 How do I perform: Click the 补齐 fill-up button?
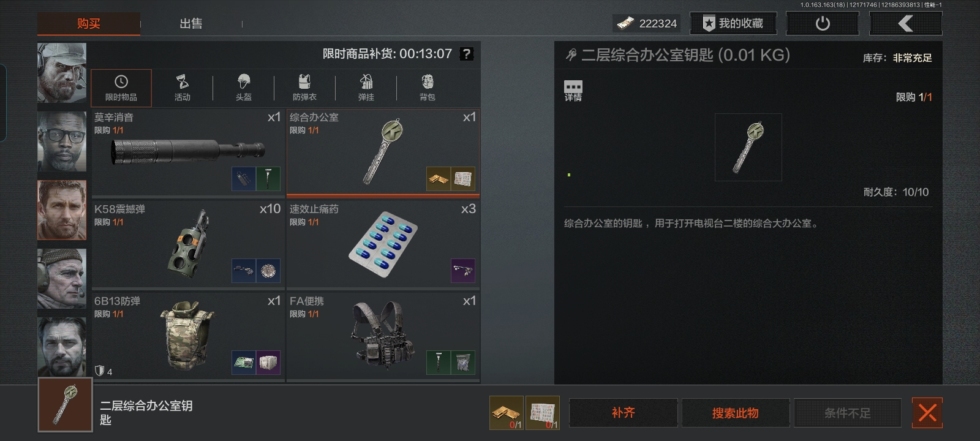pyautogui.click(x=624, y=413)
